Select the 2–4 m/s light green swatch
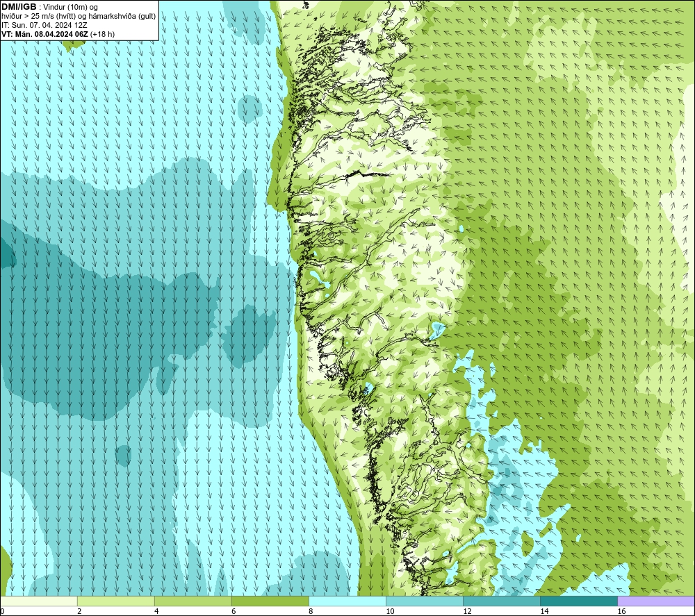The image size is (695, 616). coord(115,601)
